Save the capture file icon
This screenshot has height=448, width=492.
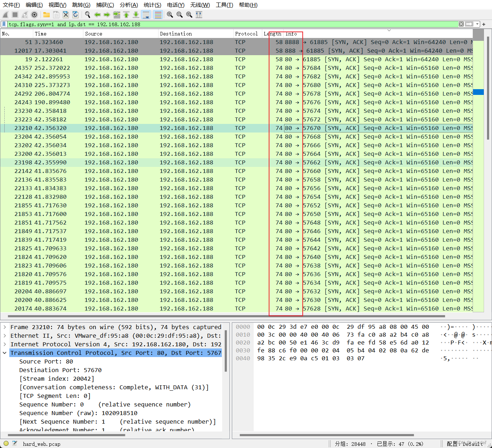pyautogui.click(x=56, y=15)
